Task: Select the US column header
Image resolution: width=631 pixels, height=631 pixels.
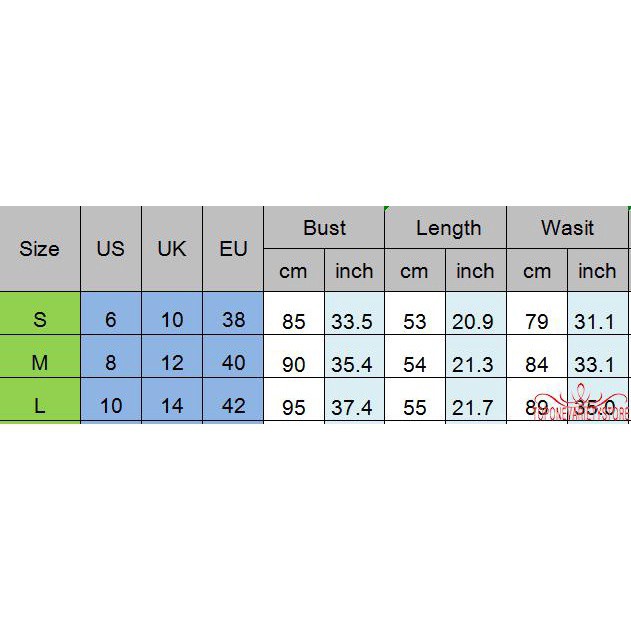Action: point(110,249)
